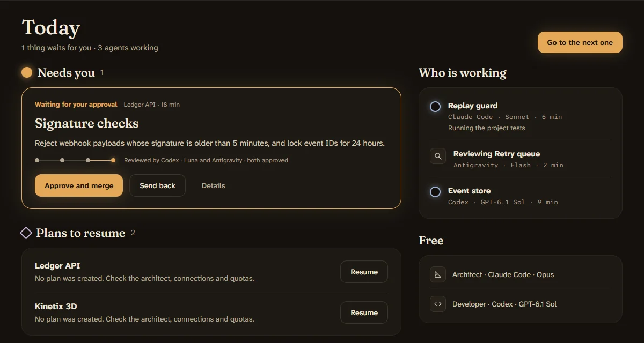This screenshot has width=644, height=343.
Task: Click "Claude Code · Sonnet · 6 min"
Action: pyautogui.click(x=505, y=117)
